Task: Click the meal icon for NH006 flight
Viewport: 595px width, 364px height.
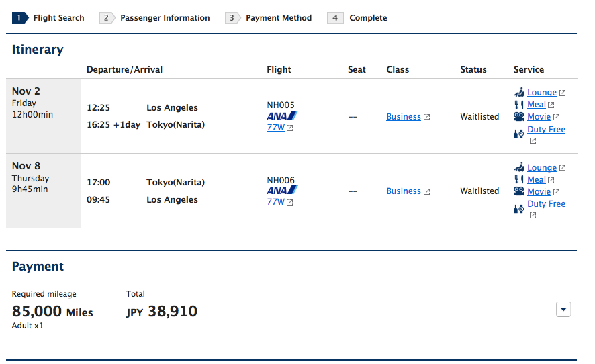Action: pos(519,180)
